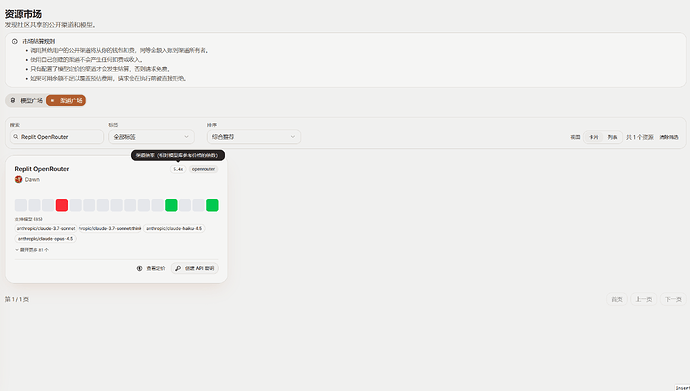Expand the 81 more models list
Screen dimensions: 690x391
coord(32,250)
